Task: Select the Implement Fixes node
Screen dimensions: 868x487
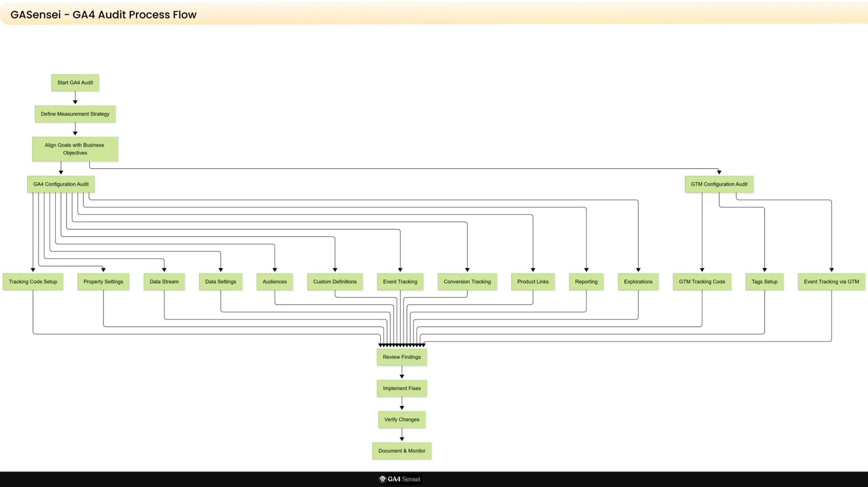Action: [x=401, y=388]
